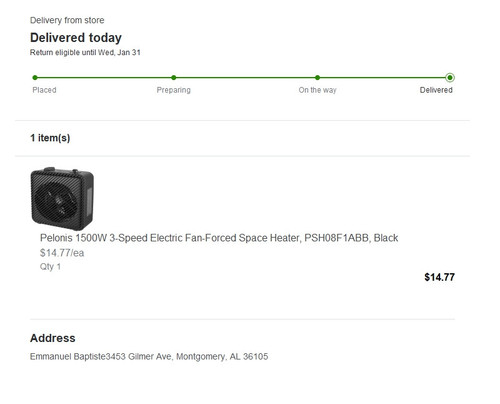500x404 pixels.
Task: Click the green progress bar between Preparing and On the way
Action: (x=245, y=78)
